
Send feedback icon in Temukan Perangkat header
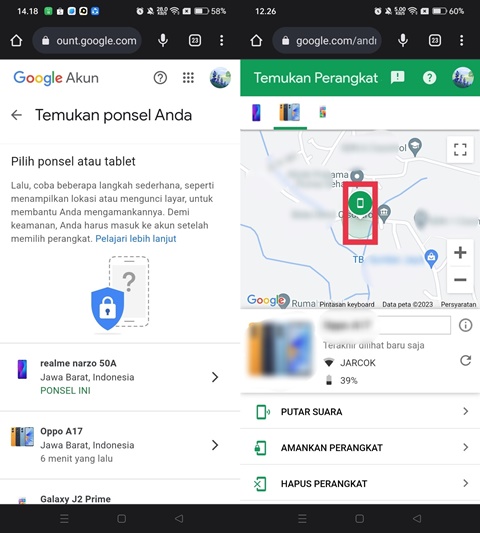tap(397, 78)
